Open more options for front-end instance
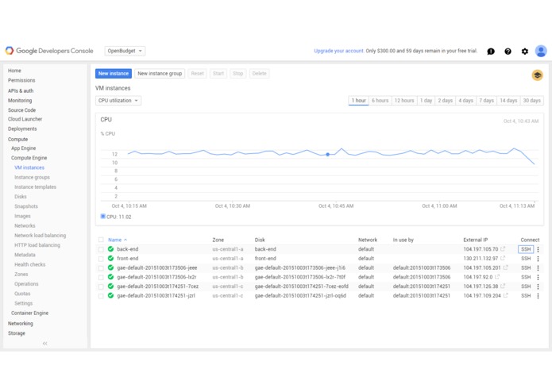Screen dimensions: 552x392 click(538, 259)
